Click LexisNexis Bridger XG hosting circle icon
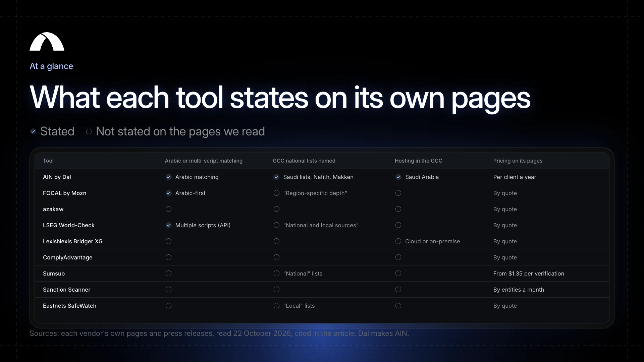The image size is (644, 362). (x=398, y=241)
